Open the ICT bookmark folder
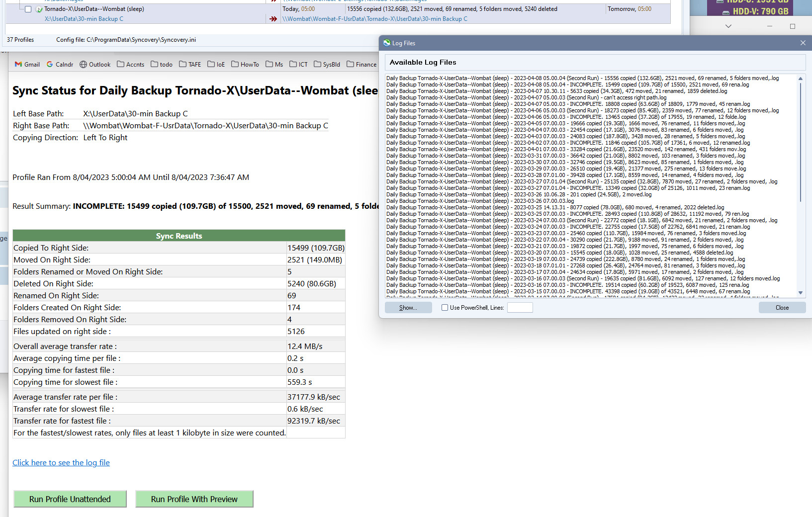 click(298, 64)
